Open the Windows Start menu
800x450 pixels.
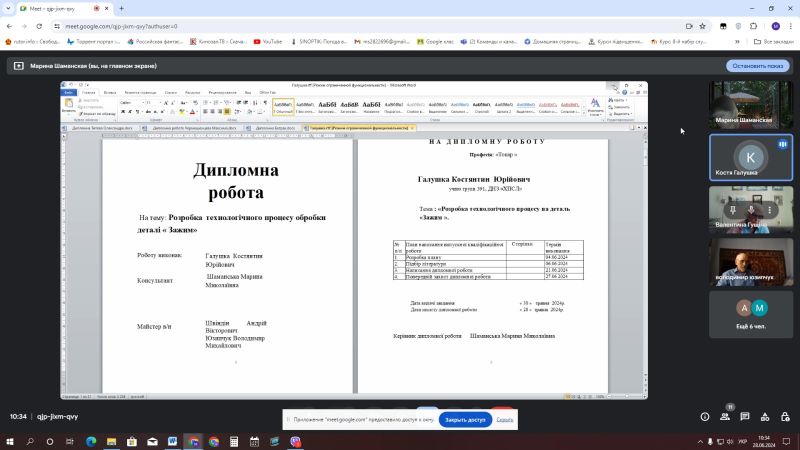[10, 441]
